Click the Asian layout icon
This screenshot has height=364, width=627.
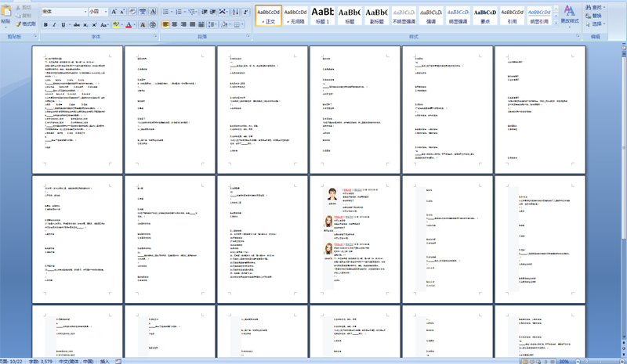223,12
